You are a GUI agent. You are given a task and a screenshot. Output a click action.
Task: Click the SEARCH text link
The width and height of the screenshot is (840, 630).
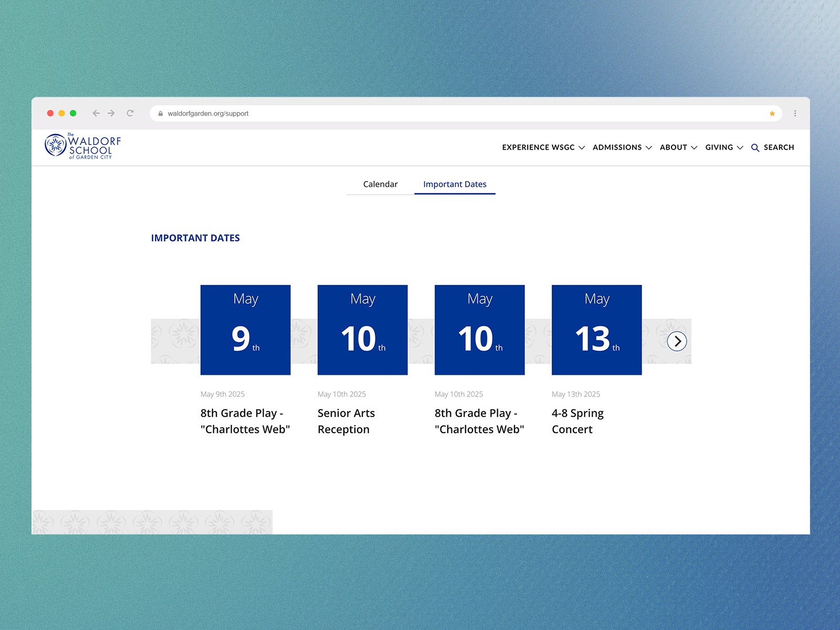coord(779,148)
